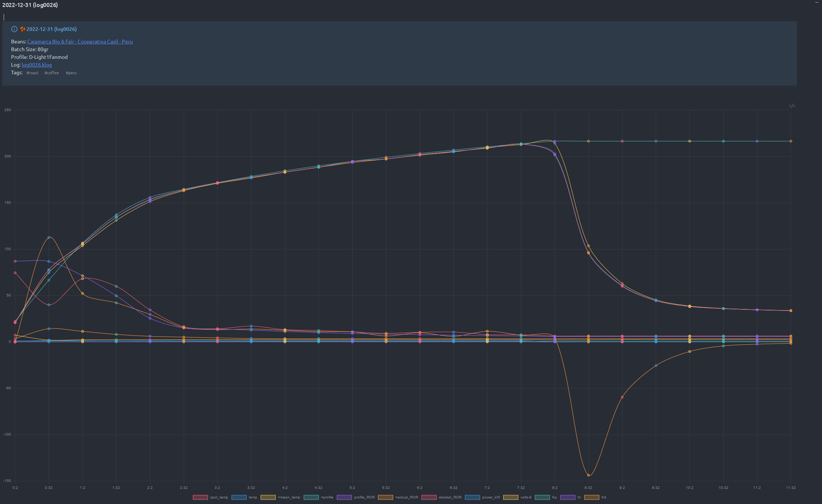Hide the temp dataset in legend

tap(239, 497)
